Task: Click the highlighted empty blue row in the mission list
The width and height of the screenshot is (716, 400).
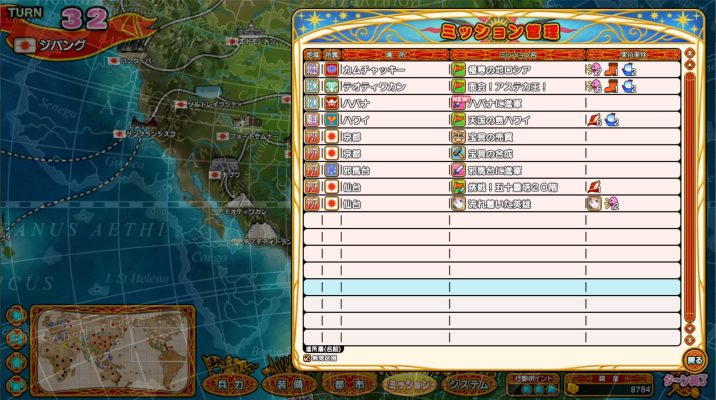Action: (x=492, y=287)
